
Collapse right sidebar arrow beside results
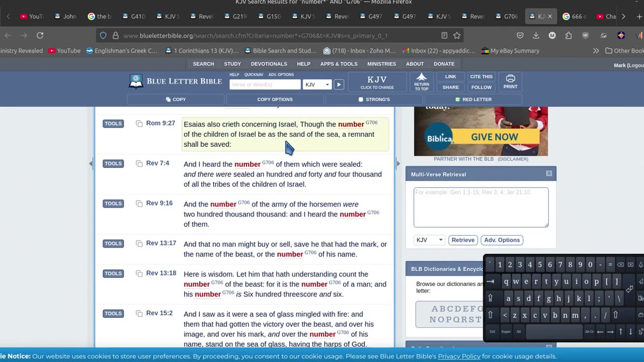pos(398,163)
